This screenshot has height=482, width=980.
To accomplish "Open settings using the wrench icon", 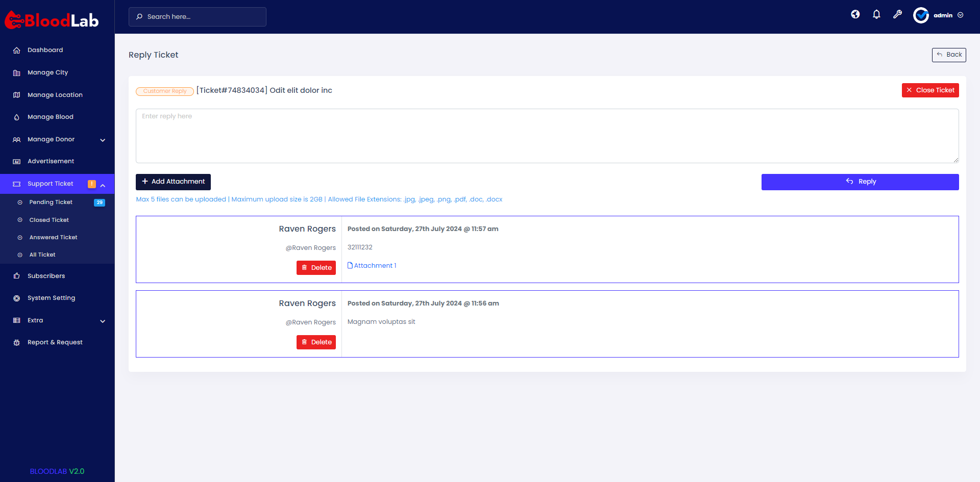I will (897, 14).
